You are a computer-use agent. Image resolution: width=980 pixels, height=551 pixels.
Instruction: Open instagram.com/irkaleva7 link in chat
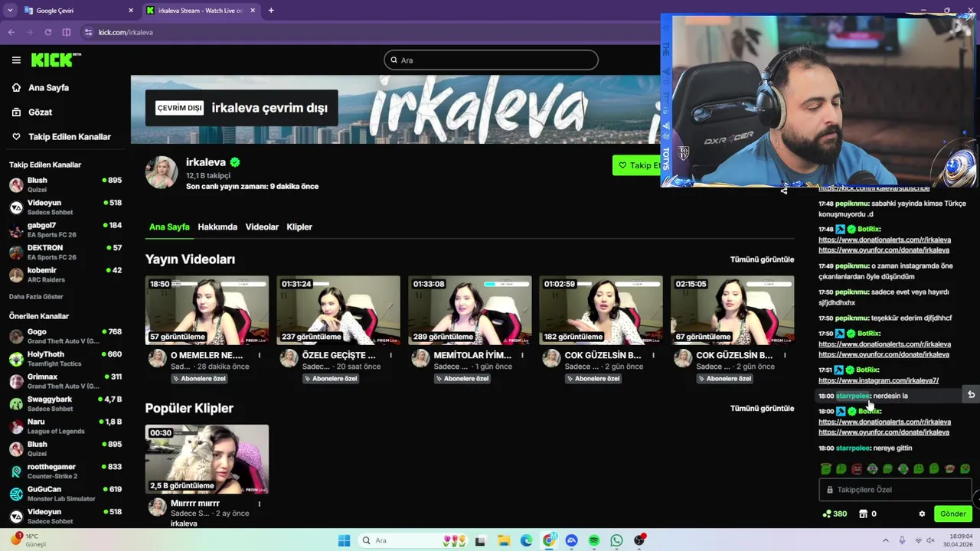click(x=878, y=380)
